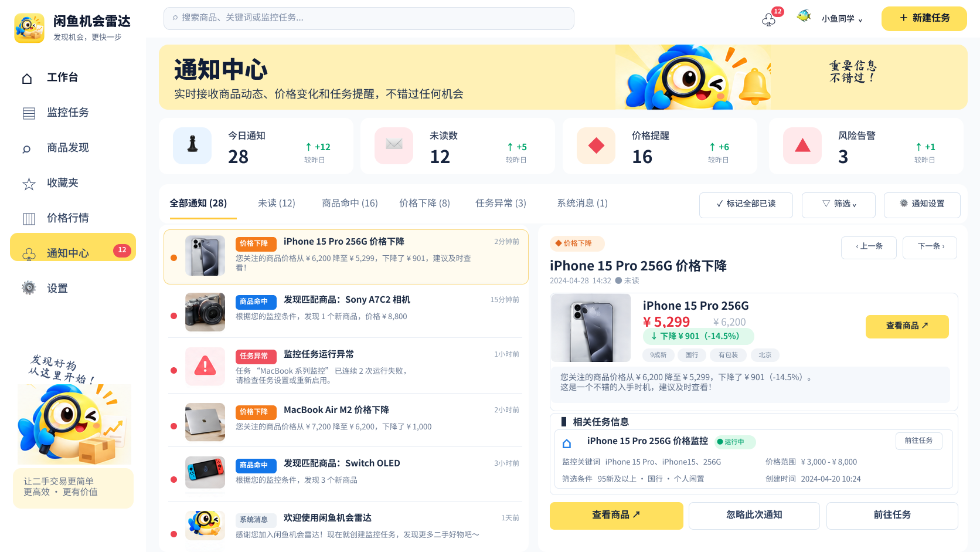Viewport: 980px width, 552px height.
Task: Switch to the 系统消息 (1) tab
Action: [582, 203]
